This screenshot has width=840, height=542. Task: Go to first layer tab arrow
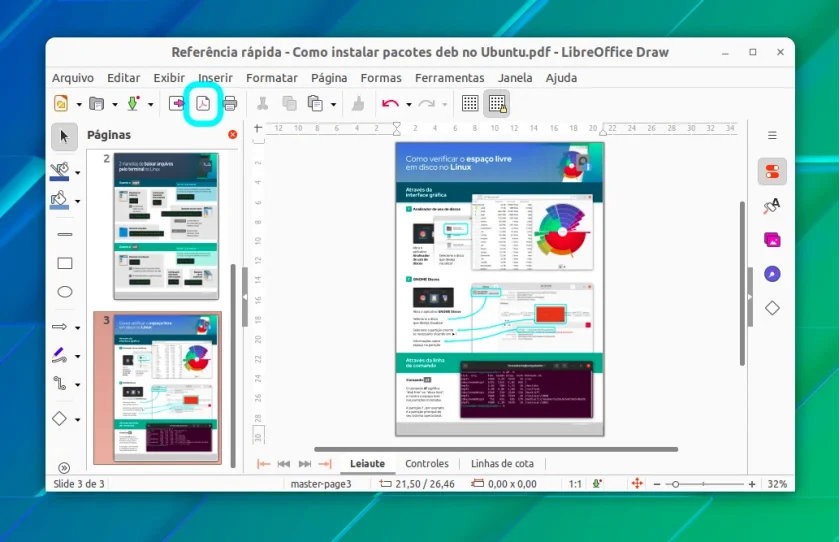(x=263, y=464)
